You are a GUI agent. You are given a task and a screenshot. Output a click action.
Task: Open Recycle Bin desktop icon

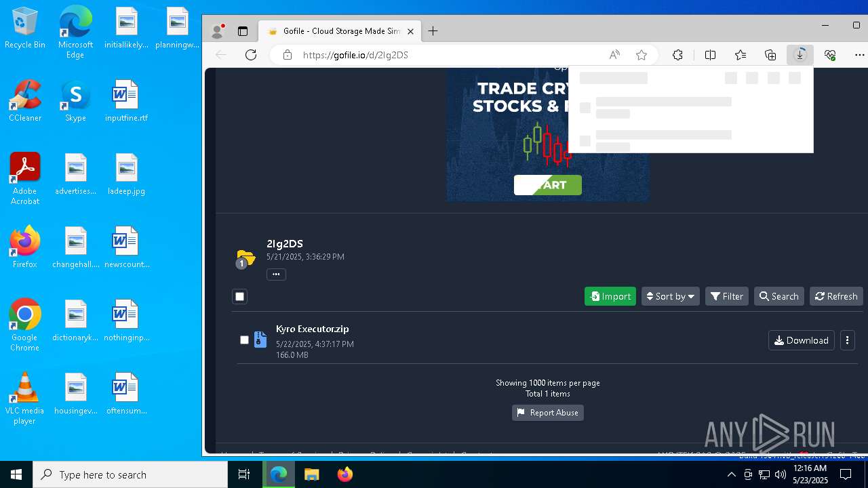(x=24, y=28)
